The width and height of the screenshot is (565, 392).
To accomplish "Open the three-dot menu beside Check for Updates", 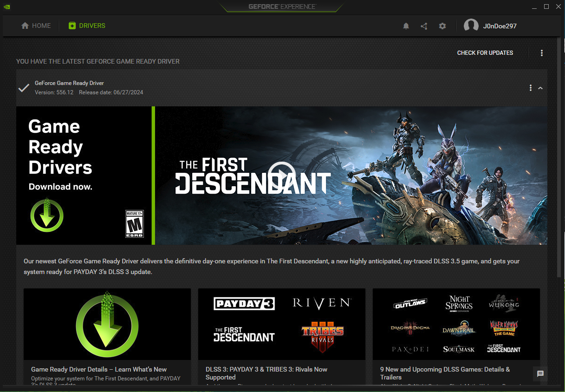I will click(541, 53).
